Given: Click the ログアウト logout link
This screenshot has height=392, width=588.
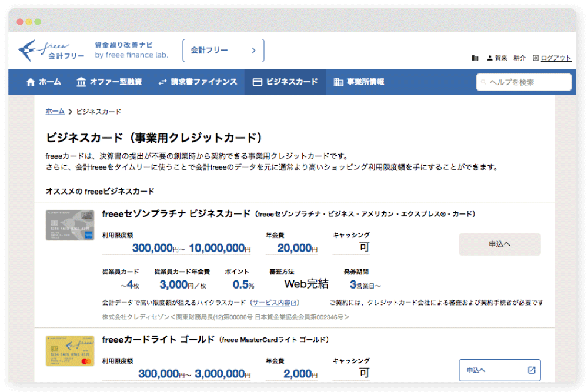Looking at the screenshot, I should click(556, 58).
